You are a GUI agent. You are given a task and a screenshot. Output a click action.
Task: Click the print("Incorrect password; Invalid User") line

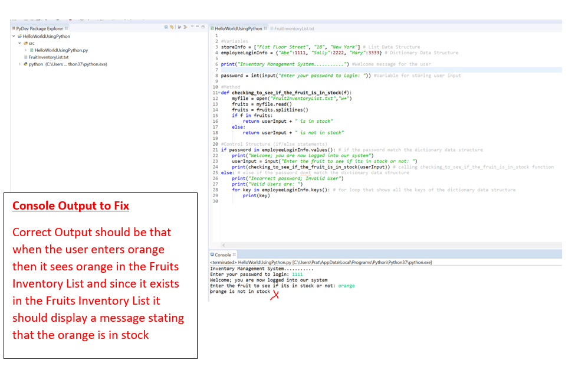[x=288, y=178]
